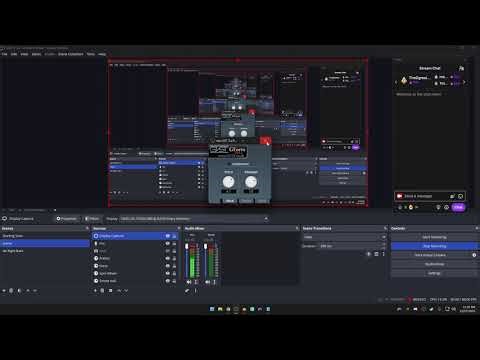Open options dots for second mixer channel
The image size is (480, 360).
(x=214, y=282)
